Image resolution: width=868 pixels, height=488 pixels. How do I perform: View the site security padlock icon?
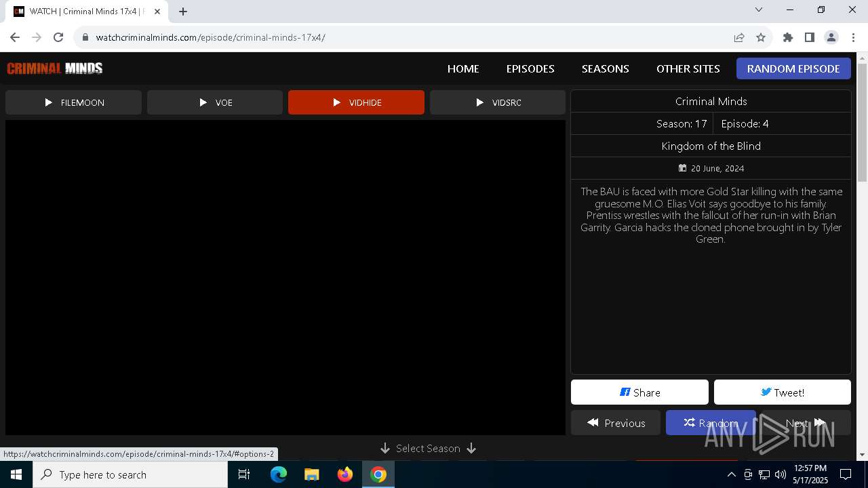[x=85, y=37]
